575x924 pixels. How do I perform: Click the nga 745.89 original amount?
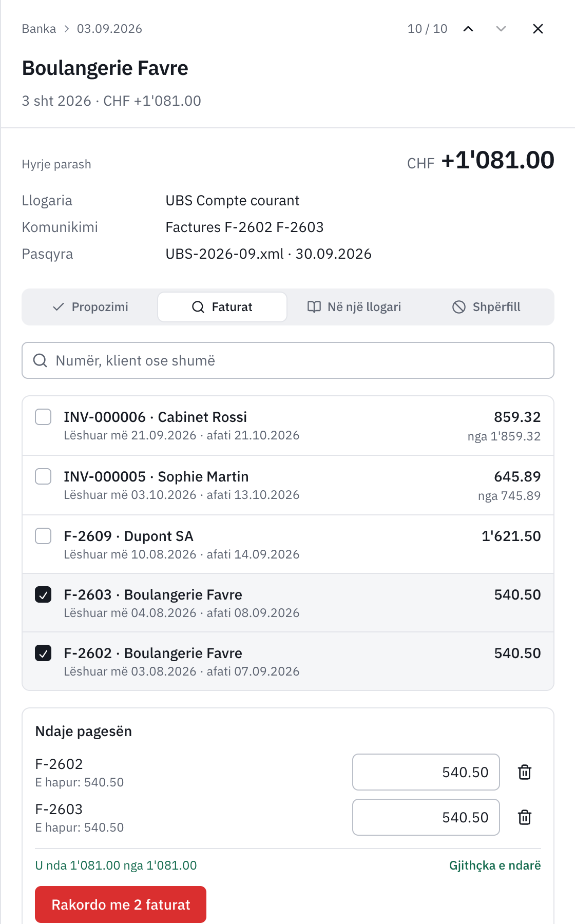click(x=509, y=496)
